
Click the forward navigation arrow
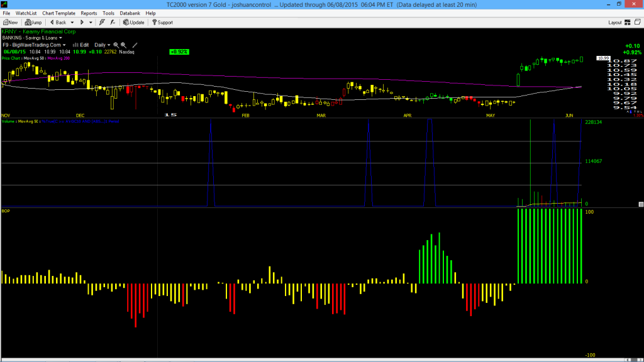point(82,23)
